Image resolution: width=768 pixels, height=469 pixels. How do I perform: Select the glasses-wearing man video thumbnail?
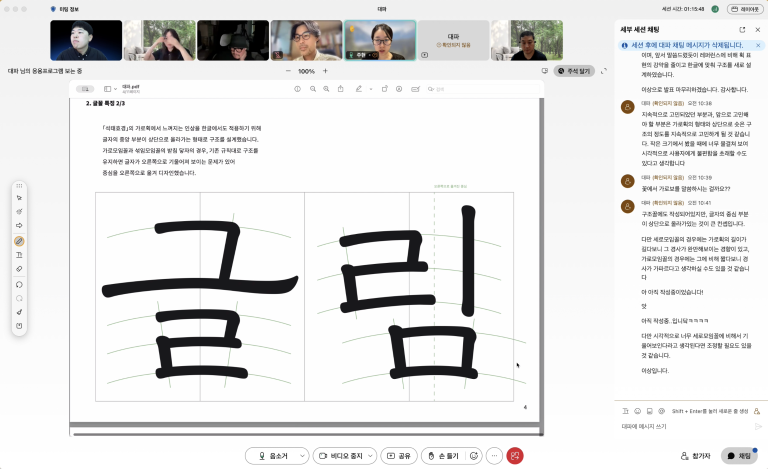pyautogui.click(x=307, y=40)
